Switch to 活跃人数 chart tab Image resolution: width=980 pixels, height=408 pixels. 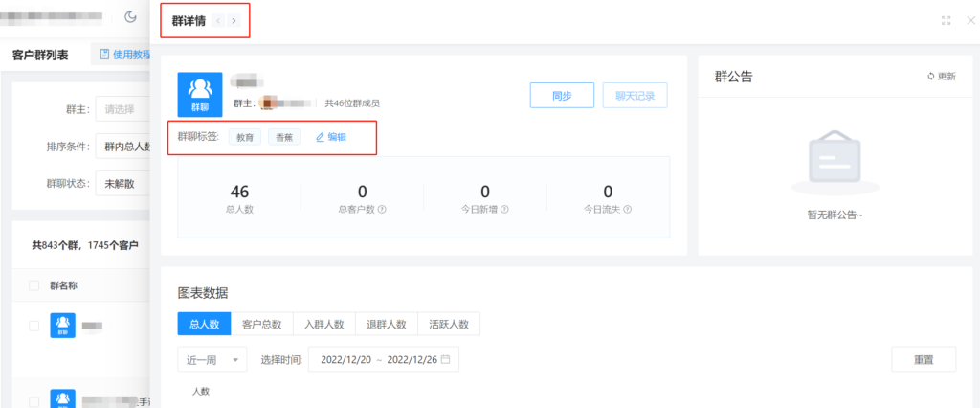coord(449,324)
